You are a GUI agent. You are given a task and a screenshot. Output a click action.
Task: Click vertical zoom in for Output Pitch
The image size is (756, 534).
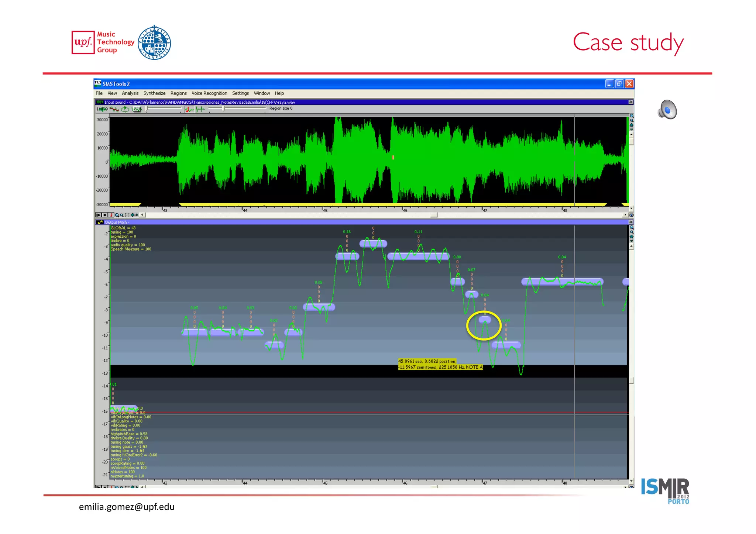632,227
